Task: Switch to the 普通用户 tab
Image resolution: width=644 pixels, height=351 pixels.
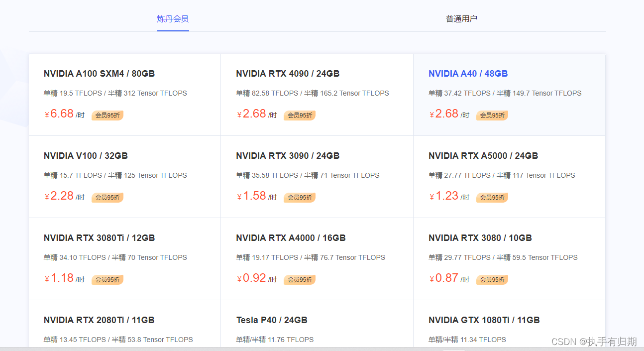Action: (461, 19)
